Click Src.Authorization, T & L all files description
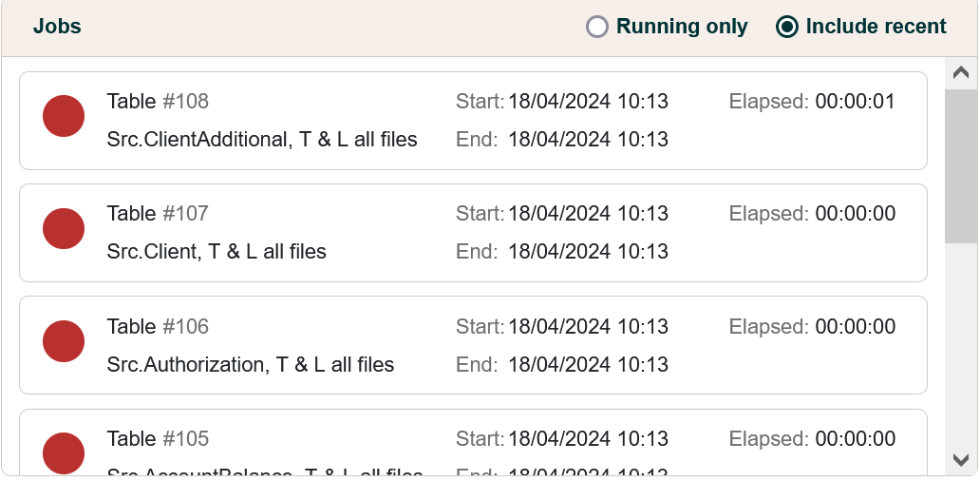Viewport: 980px width, 481px height. [251, 364]
